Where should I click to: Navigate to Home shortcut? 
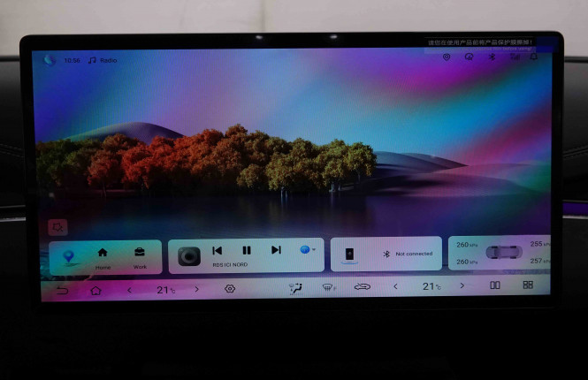tap(103, 256)
